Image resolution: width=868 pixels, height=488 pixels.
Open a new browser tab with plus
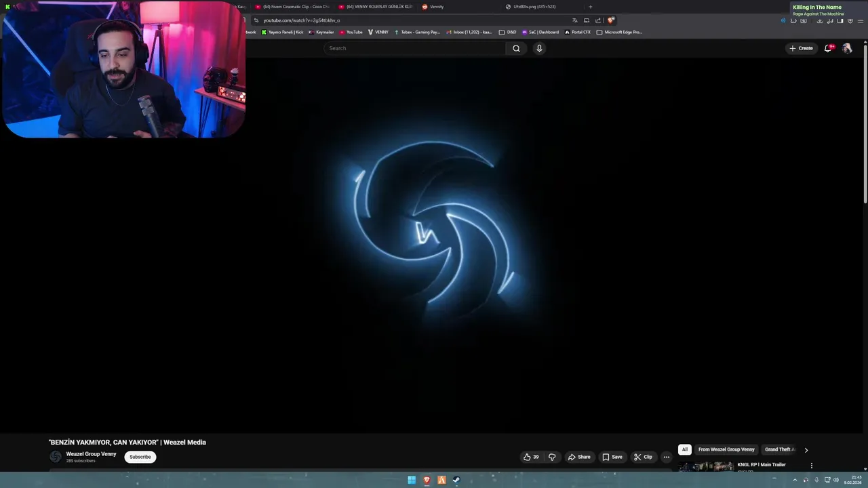[590, 7]
